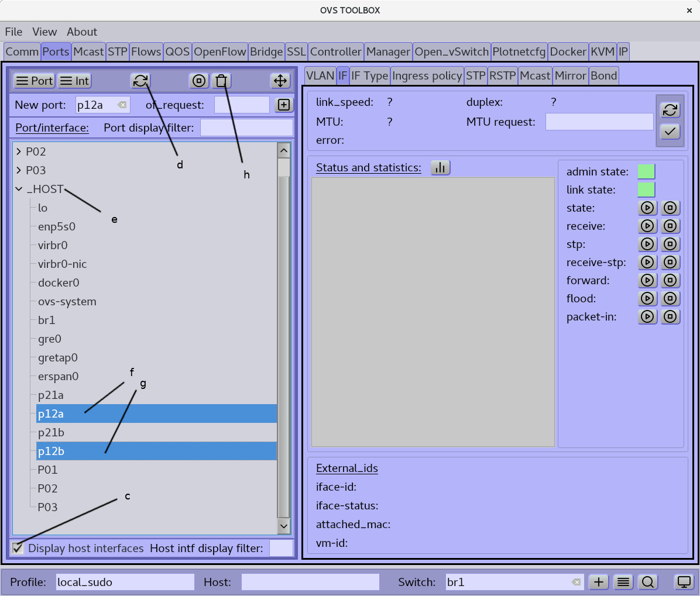Click the of_request input field
700x596 pixels.
click(x=242, y=105)
